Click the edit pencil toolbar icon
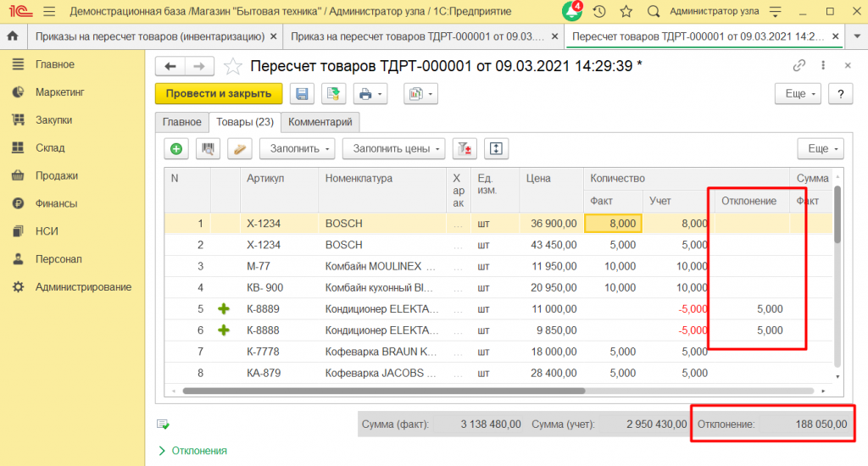868x466 pixels. [x=240, y=149]
